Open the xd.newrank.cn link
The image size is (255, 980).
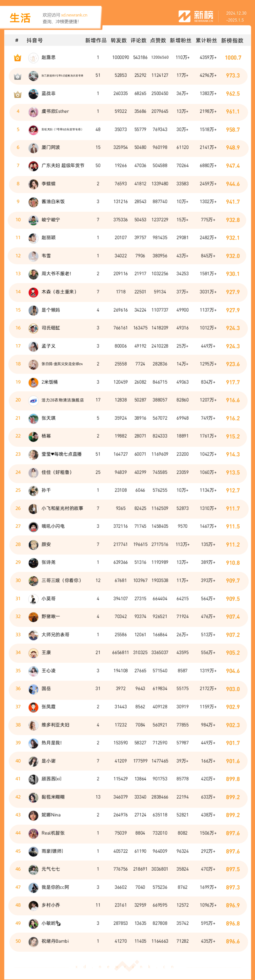pyautogui.click(x=74, y=15)
